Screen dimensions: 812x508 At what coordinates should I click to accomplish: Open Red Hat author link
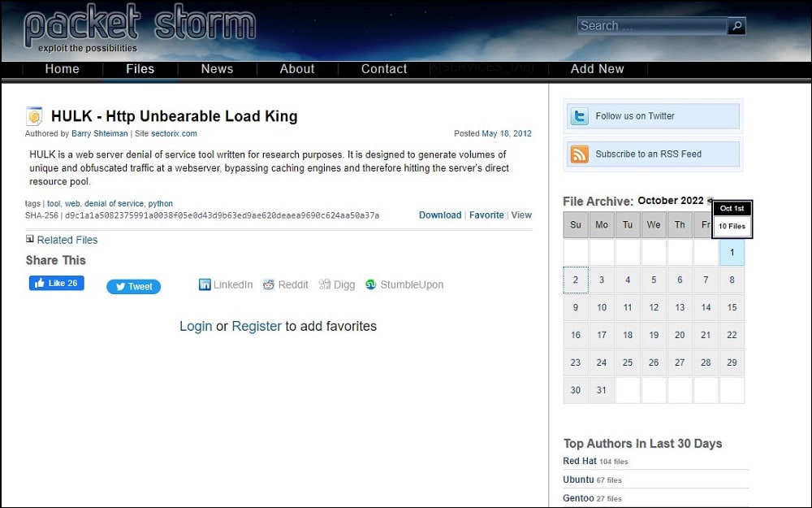(x=580, y=461)
